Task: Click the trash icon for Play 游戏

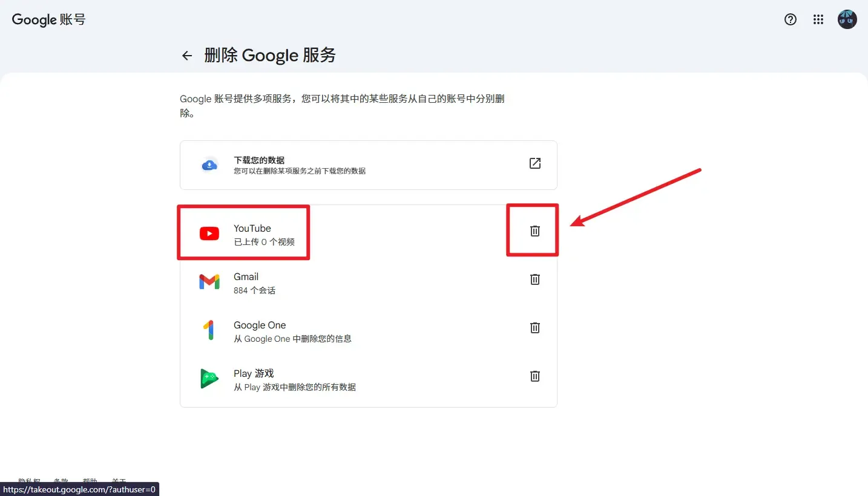Action: pyautogui.click(x=534, y=376)
